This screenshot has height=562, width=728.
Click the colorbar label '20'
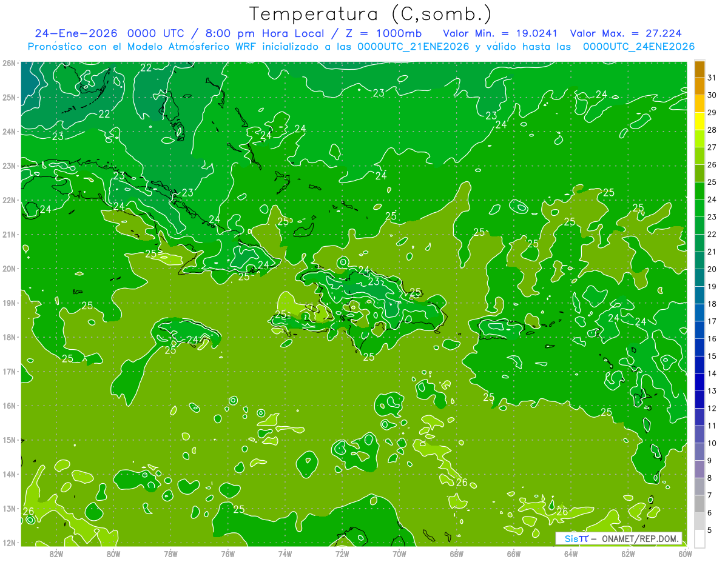tap(712, 269)
